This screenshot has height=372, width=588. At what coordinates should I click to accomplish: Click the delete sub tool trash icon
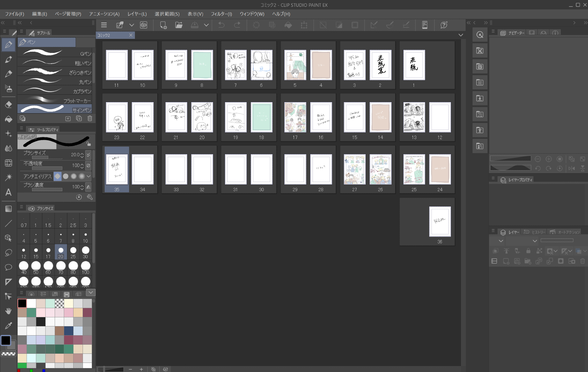90,118
